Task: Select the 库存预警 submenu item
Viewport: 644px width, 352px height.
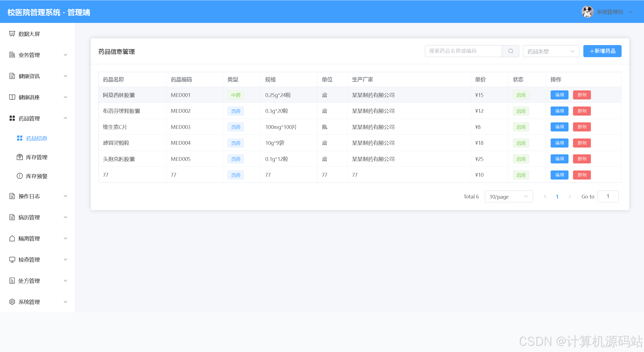Action: tap(37, 176)
